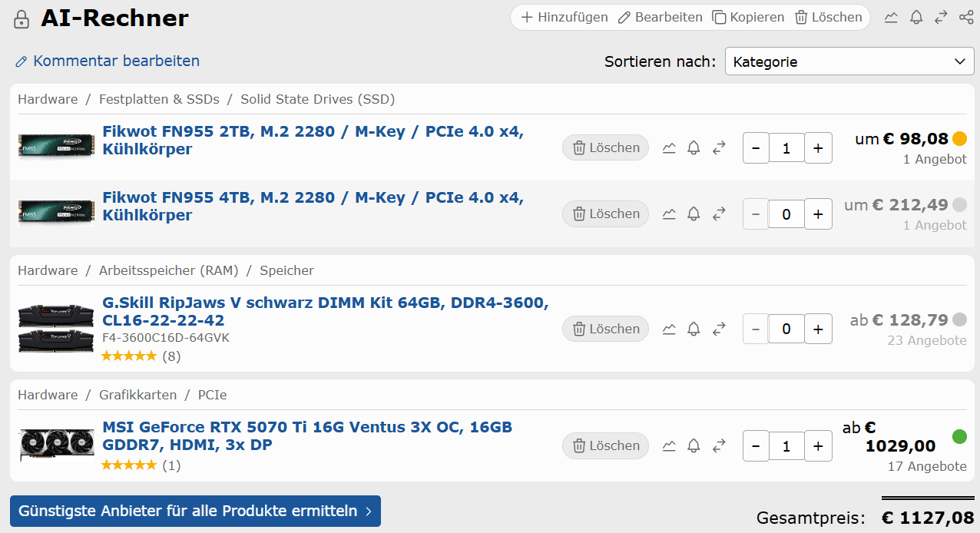The image size is (980, 533).
Task: Show price history for Fikwot FN955 2TB
Action: pos(669,148)
